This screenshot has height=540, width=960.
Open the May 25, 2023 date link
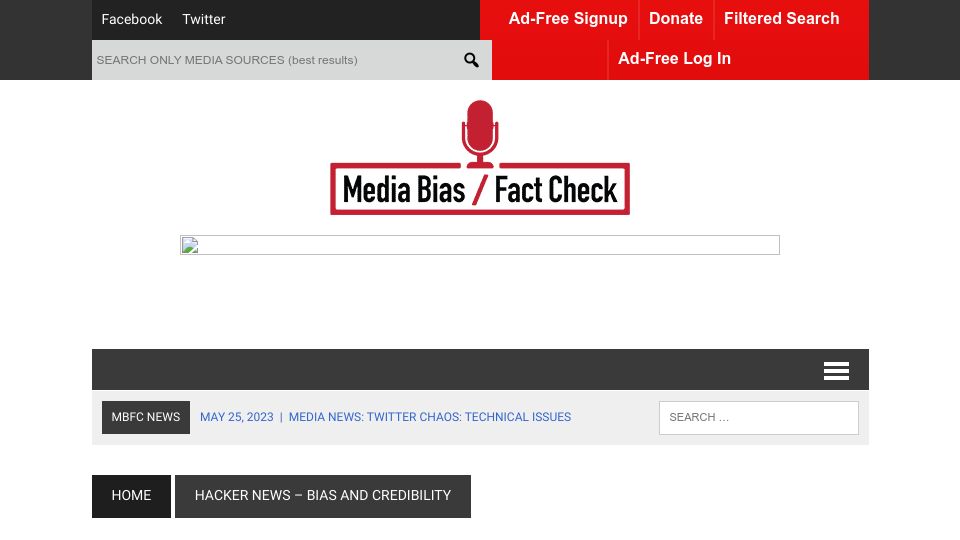coord(237,418)
